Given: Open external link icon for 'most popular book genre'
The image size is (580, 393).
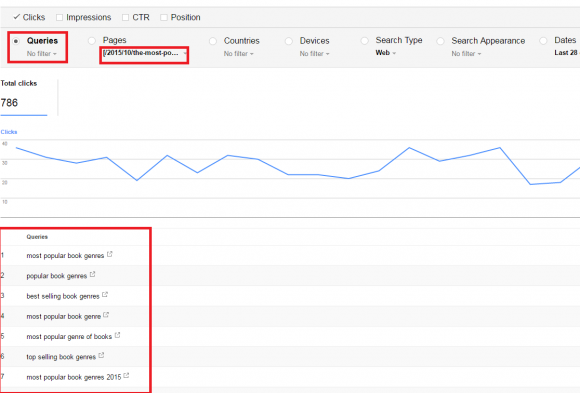Looking at the screenshot, I should (106, 315).
